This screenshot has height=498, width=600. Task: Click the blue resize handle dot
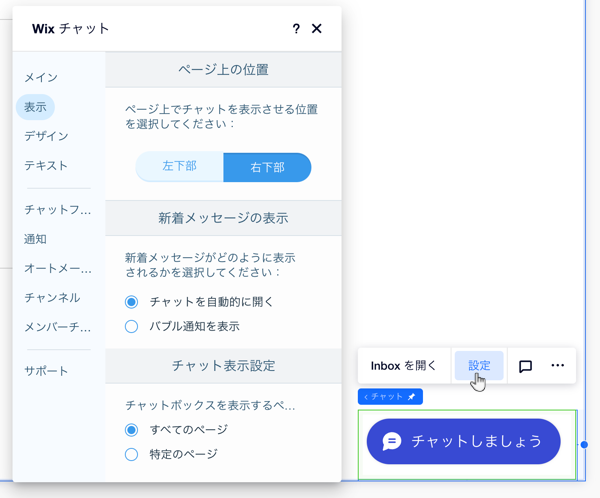click(584, 444)
